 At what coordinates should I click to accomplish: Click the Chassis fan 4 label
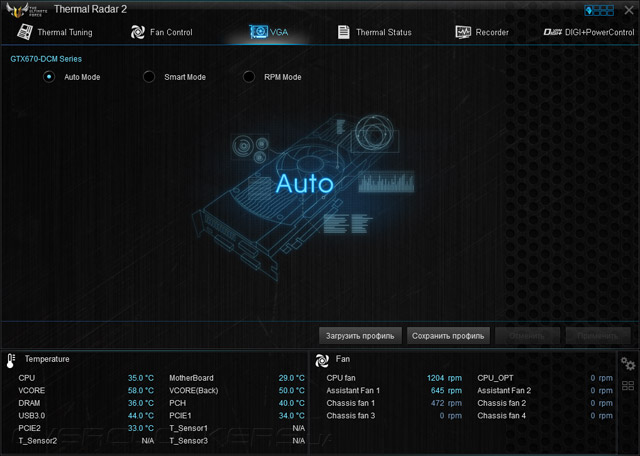click(502, 416)
